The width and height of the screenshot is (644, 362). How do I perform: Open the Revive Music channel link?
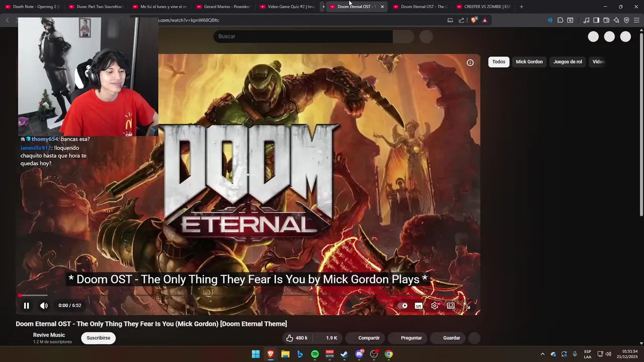49,335
